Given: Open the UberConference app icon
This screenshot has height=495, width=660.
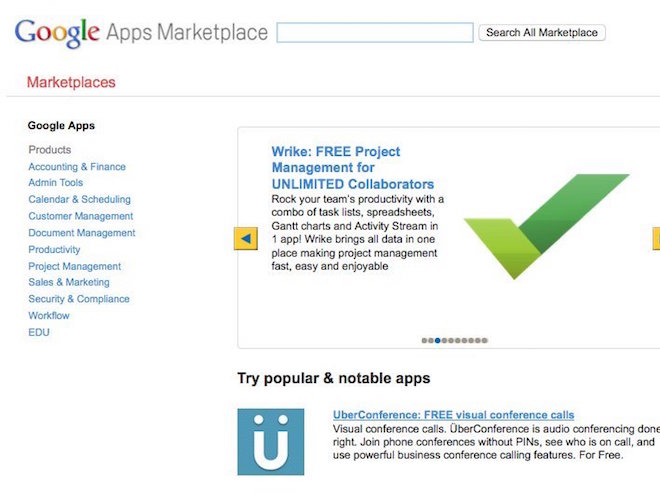Looking at the screenshot, I should tap(271, 442).
